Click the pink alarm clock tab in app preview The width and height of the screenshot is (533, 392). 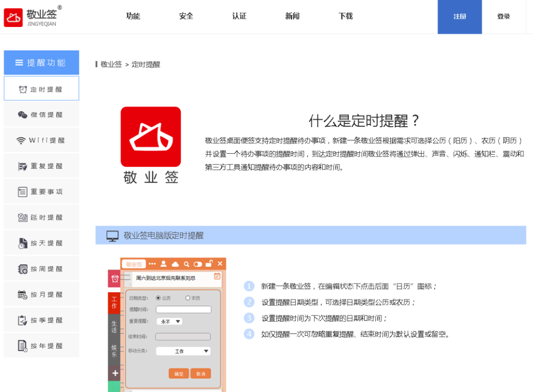tap(115, 279)
